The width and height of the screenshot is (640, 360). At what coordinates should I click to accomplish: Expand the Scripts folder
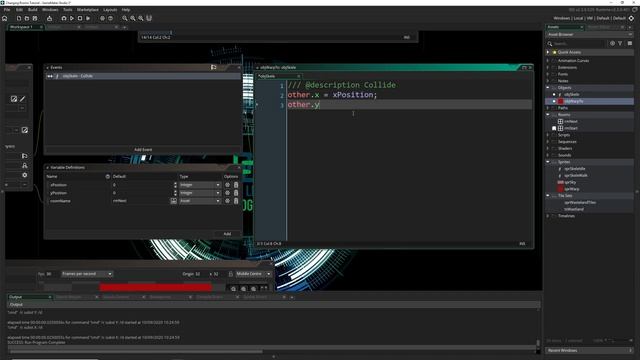click(x=548, y=135)
